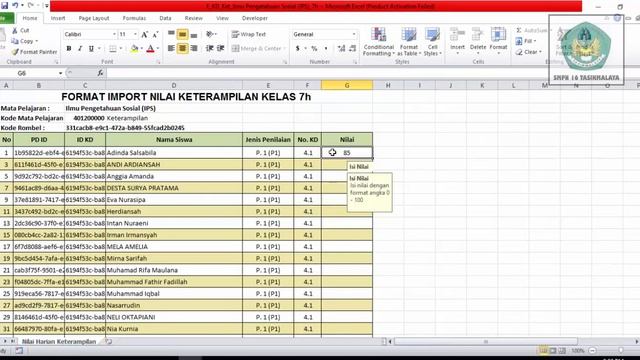640x360 pixels.
Task: Increase font size with grow font icon
Action: pyautogui.click(x=144, y=35)
